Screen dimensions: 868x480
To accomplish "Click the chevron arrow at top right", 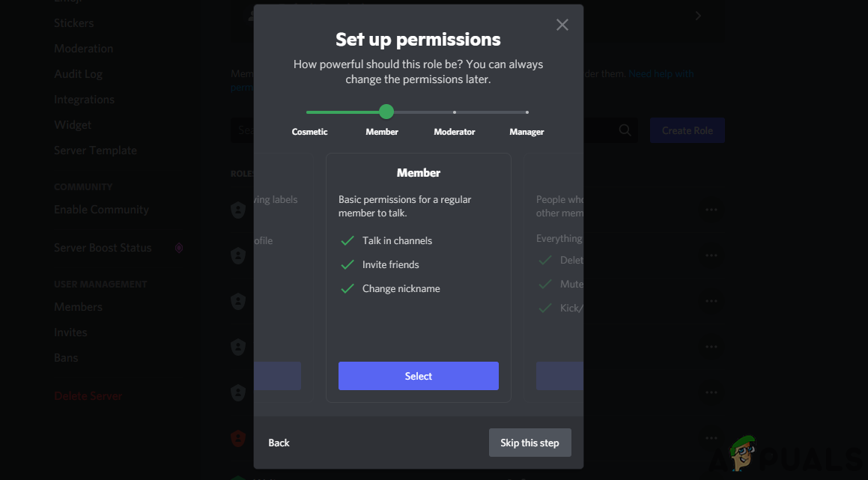I will click(x=698, y=16).
